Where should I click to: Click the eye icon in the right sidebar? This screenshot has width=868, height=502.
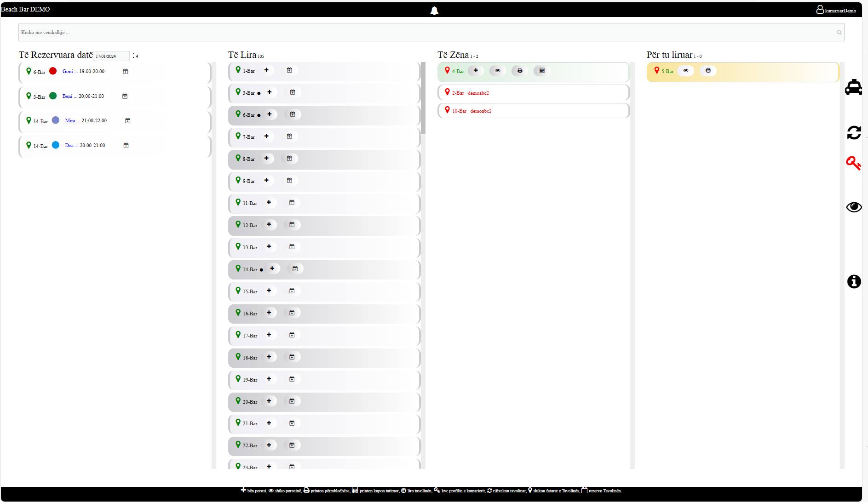(x=854, y=207)
